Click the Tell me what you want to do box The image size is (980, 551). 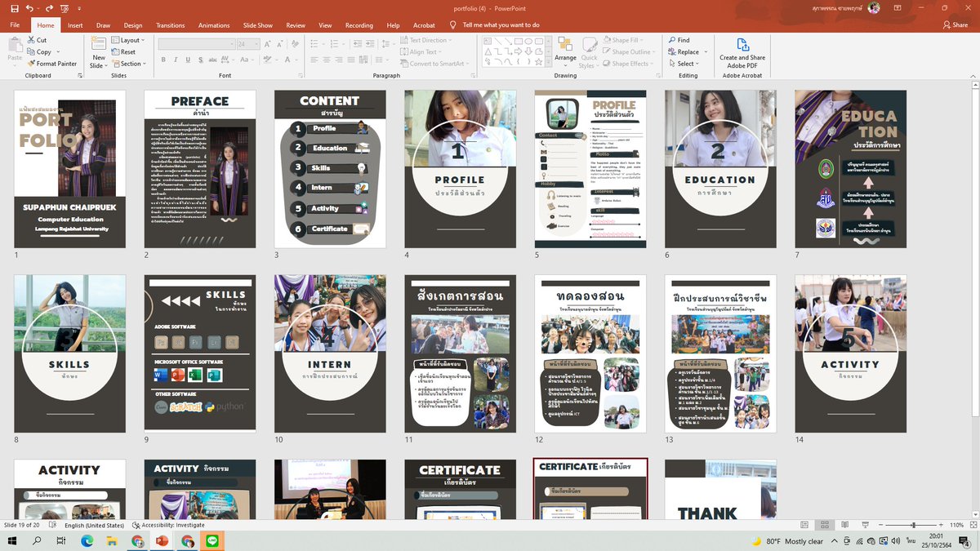click(x=501, y=25)
